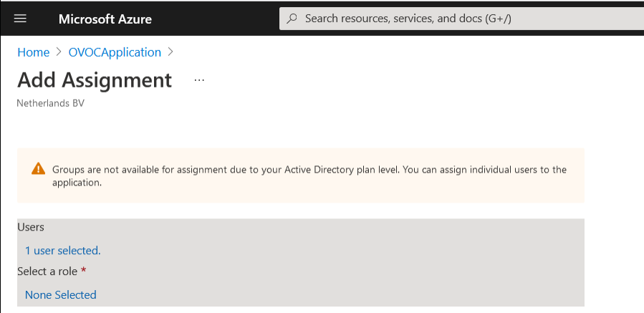Open the Azure portal hamburger menu

[x=20, y=19]
